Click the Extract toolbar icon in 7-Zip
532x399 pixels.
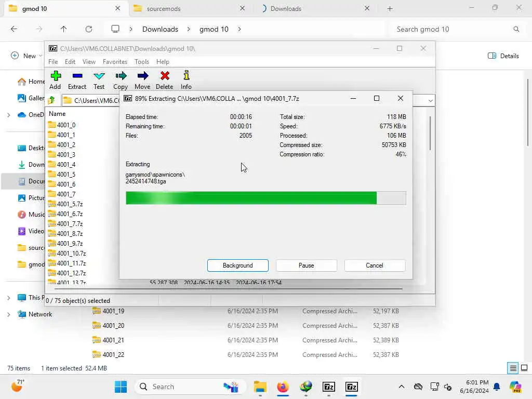coord(77,79)
